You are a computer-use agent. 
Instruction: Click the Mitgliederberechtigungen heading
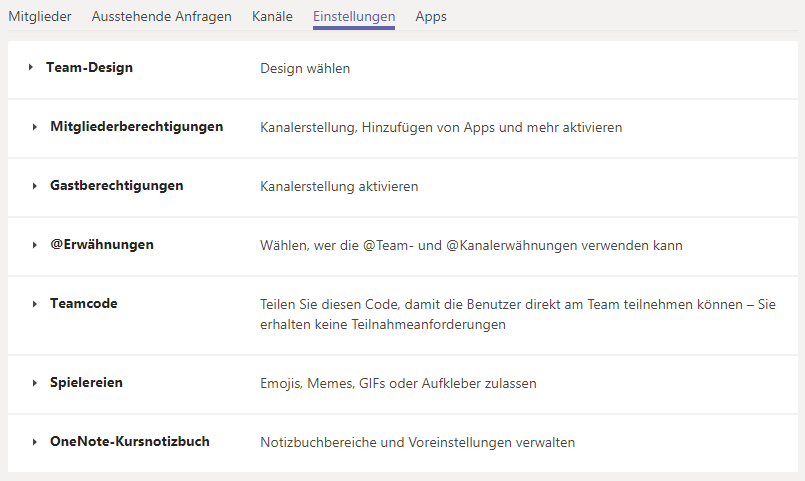pyautogui.click(x=137, y=127)
